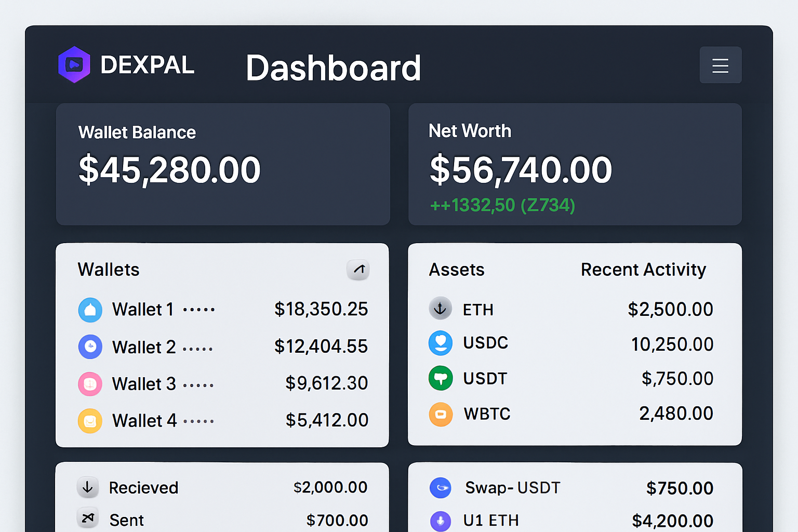Screen dimensions: 798x532
Task: Click the WBTC asset icon
Action: pos(441,414)
